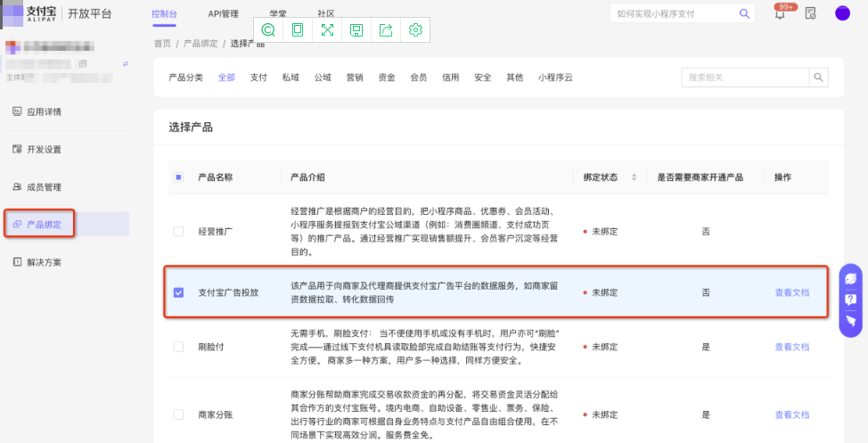Click the bottom cursor icon in right widget
868x443 pixels.
pyautogui.click(x=851, y=321)
